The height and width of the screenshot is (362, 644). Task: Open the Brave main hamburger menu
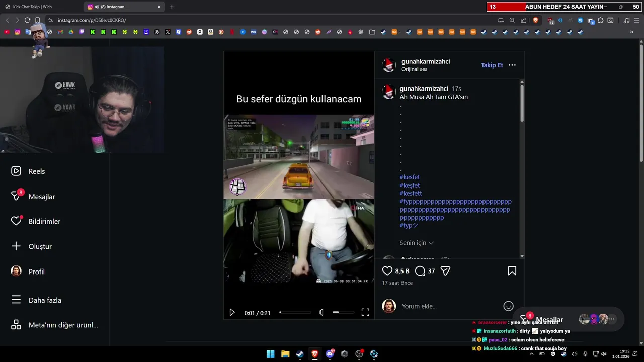tap(637, 20)
